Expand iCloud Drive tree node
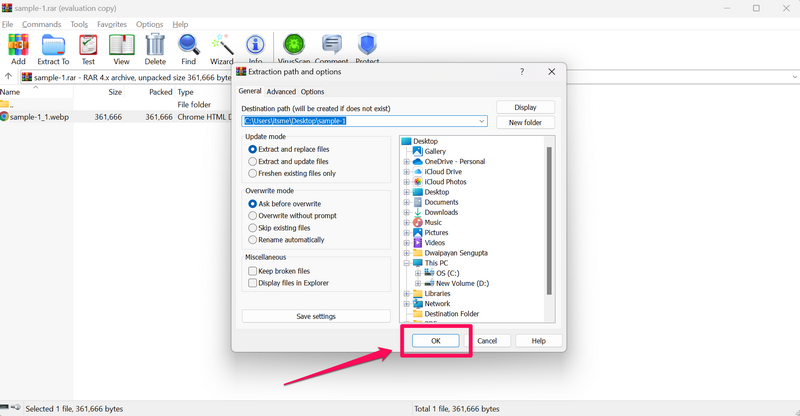This screenshot has height=416, width=800. pos(407,172)
